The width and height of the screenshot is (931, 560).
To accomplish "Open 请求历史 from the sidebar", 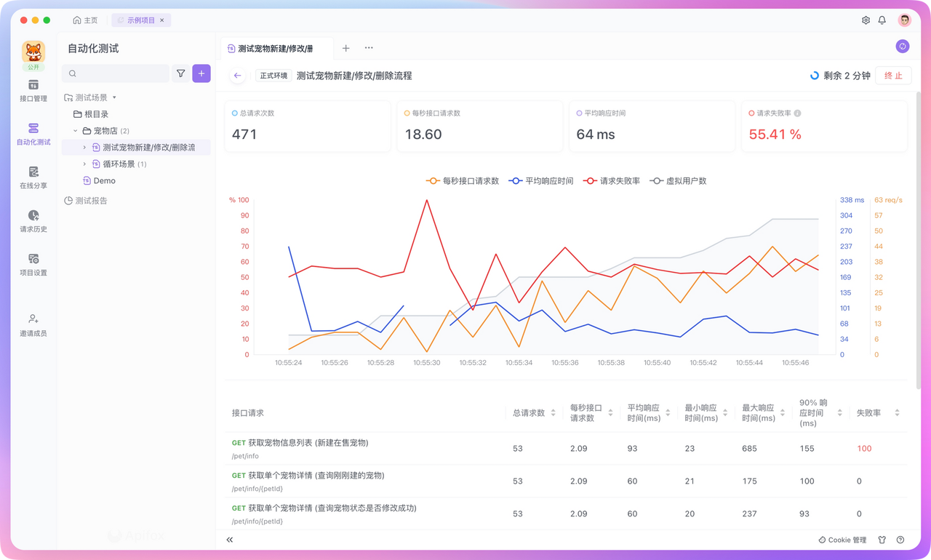I will pos(32,222).
